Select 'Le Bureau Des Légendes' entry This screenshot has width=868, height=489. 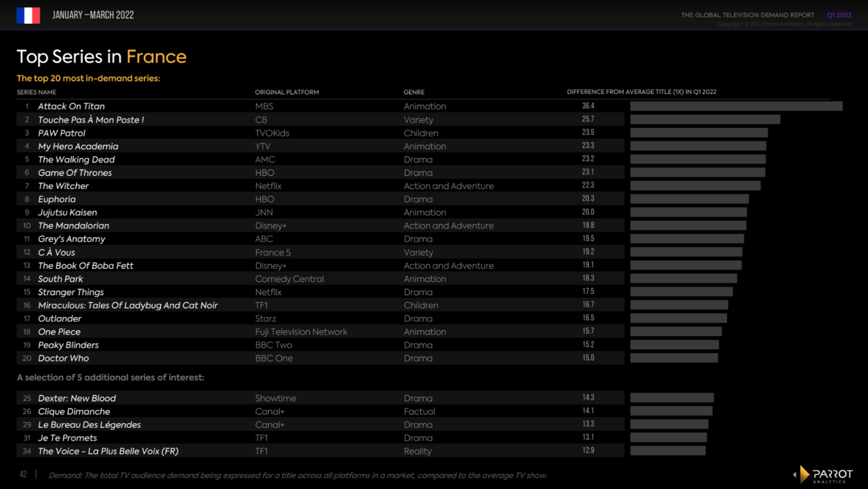pos(89,425)
